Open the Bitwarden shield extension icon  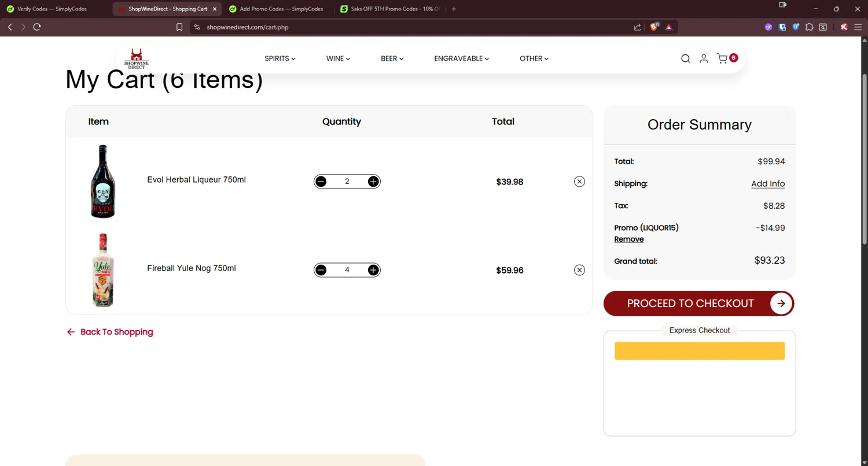782,27
